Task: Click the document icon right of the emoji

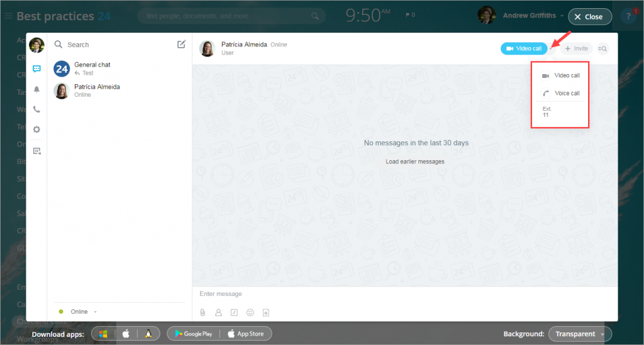Action: point(266,312)
